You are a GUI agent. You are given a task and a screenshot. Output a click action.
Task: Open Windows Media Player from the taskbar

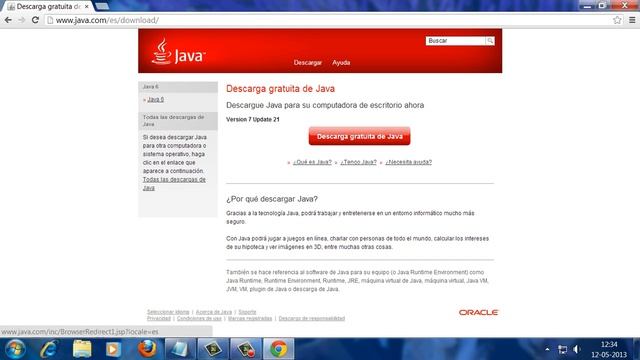click(113, 349)
